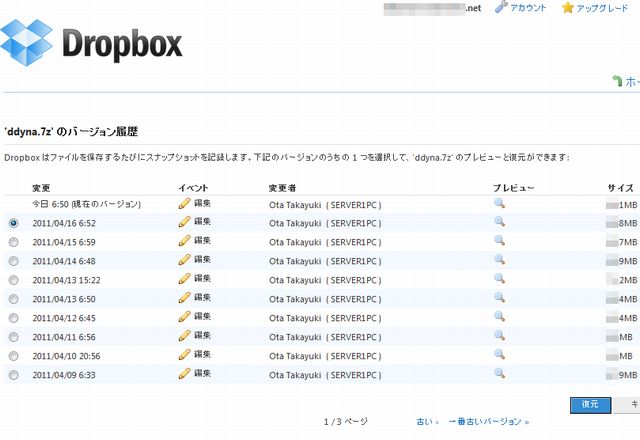The width and height of the screenshot is (640, 440).
Task: Click the 変更 column header
Action: [41, 188]
